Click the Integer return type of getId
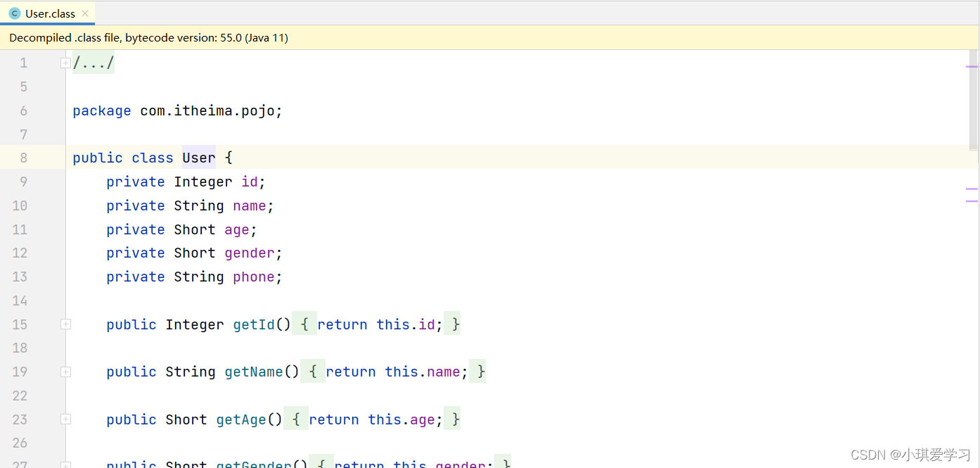The width and height of the screenshot is (980, 468). click(x=195, y=324)
